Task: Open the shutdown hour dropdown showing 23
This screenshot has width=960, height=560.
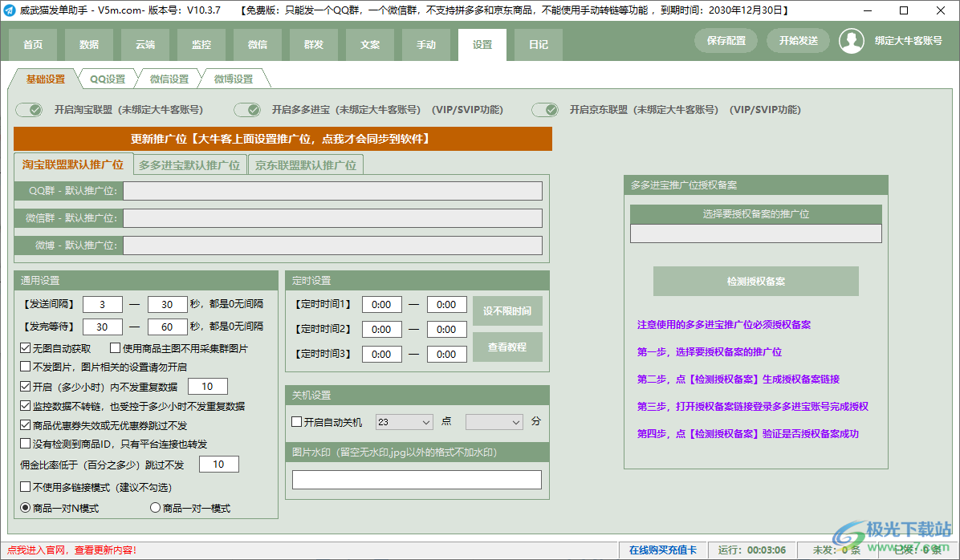Action: click(404, 422)
